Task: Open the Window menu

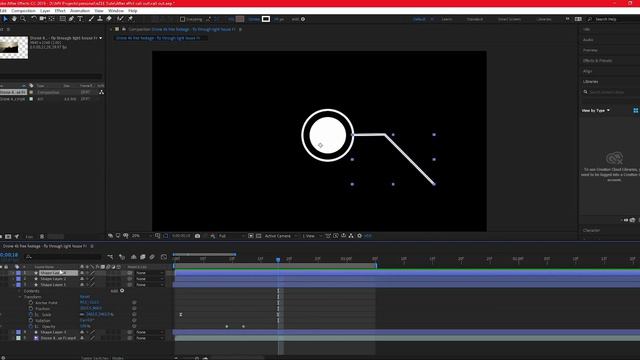Action: [116, 11]
